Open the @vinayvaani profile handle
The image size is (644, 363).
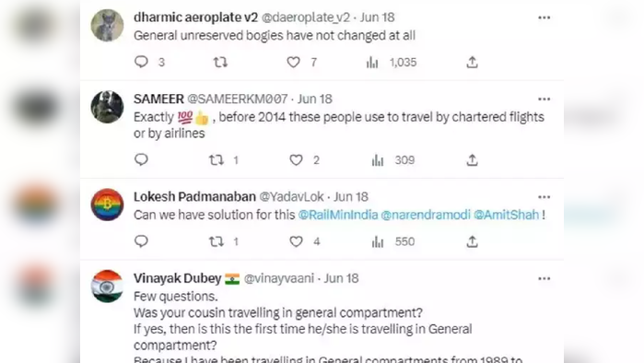click(x=279, y=278)
